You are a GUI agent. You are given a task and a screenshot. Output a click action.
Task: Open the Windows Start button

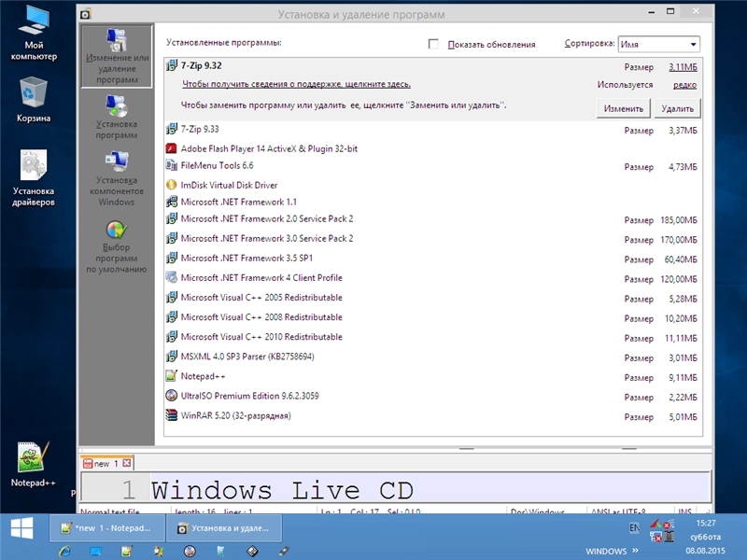click(x=21, y=527)
